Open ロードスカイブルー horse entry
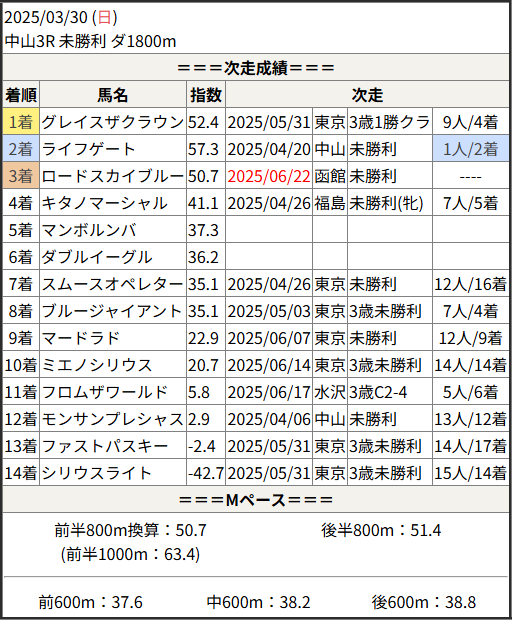The width and height of the screenshot is (512, 620). pos(113,176)
